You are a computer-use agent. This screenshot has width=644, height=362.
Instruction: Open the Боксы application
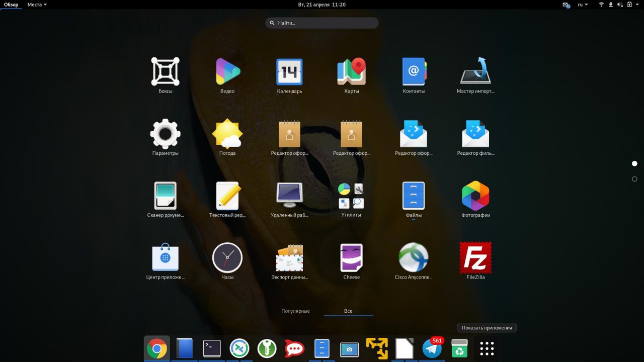click(x=166, y=75)
